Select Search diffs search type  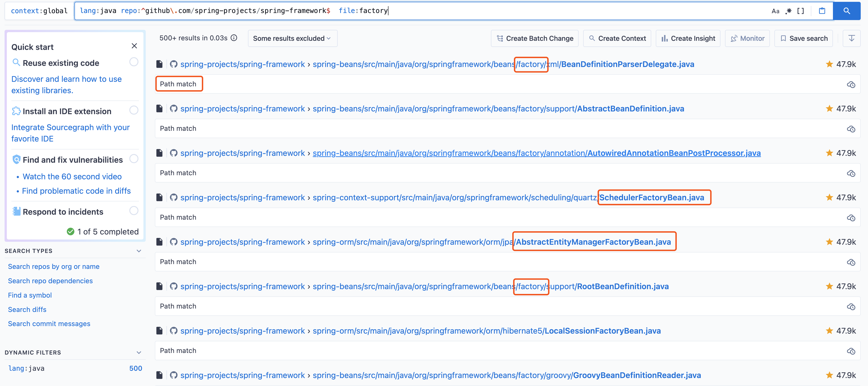27,309
